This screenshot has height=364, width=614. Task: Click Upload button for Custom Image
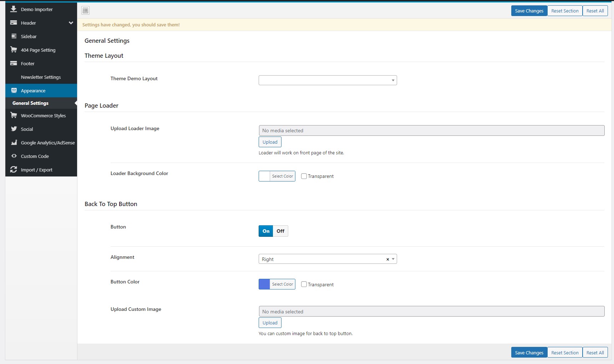pos(270,323)
